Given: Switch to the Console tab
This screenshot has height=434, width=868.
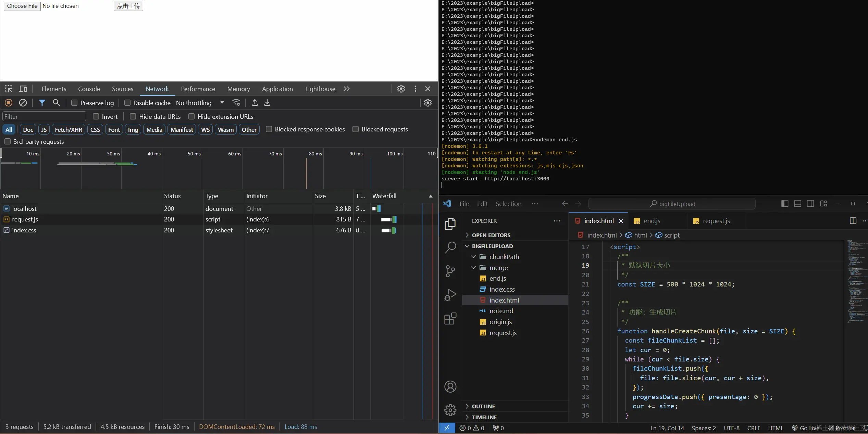Looking at the screenshot, I should click(x=89, y=89).
